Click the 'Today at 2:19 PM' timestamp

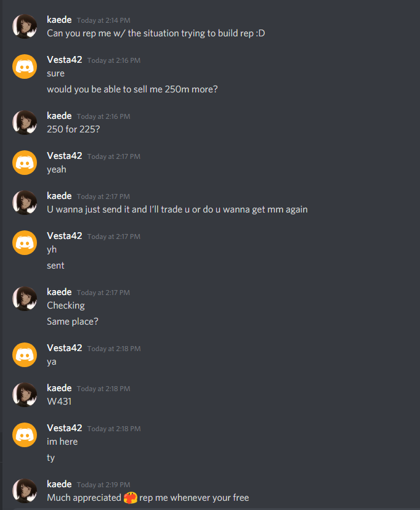point(103,485)
